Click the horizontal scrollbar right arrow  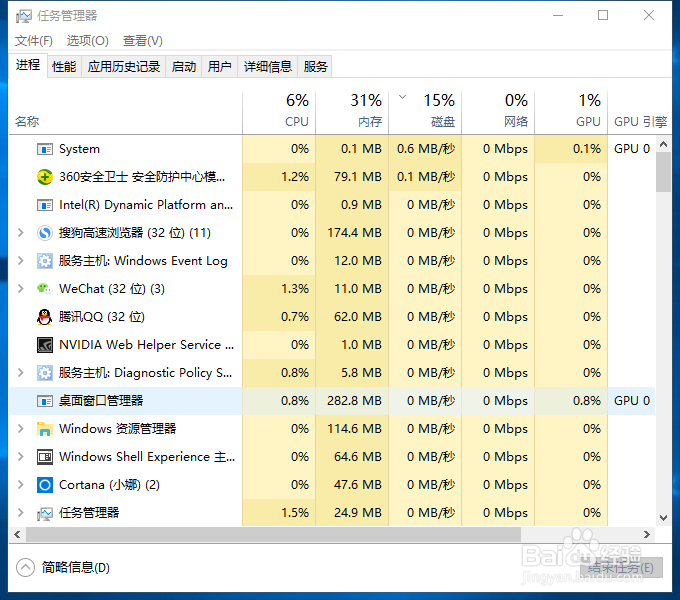[647, 535]
